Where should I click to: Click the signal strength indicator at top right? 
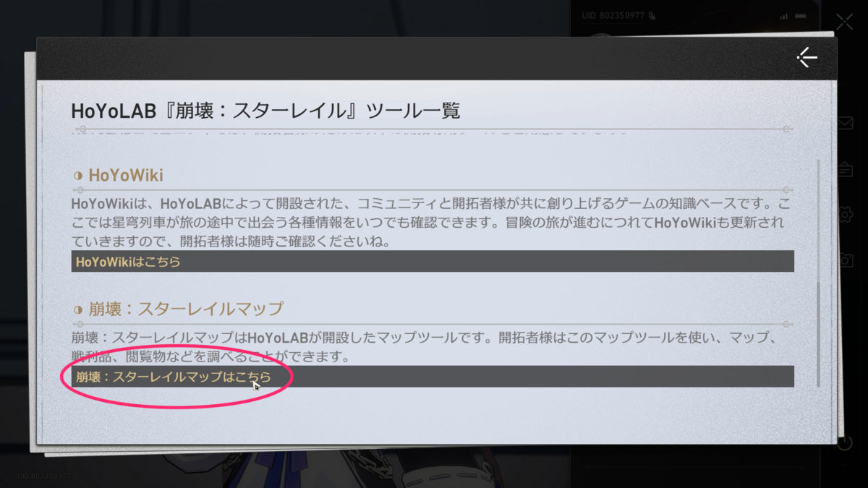pyautogui.click(x=785, y=15)
